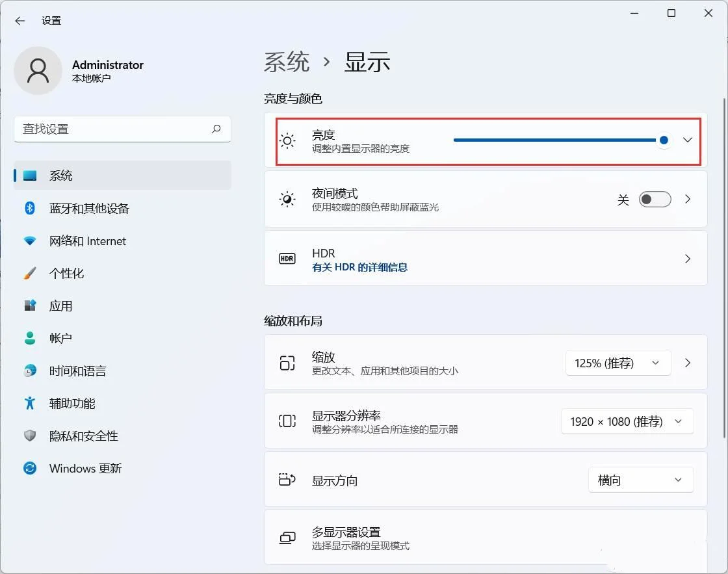Select 辅助功能 in the sidebar
Image resolution: width=728 pixels, height=574 pixels.
tap(123, 403)
